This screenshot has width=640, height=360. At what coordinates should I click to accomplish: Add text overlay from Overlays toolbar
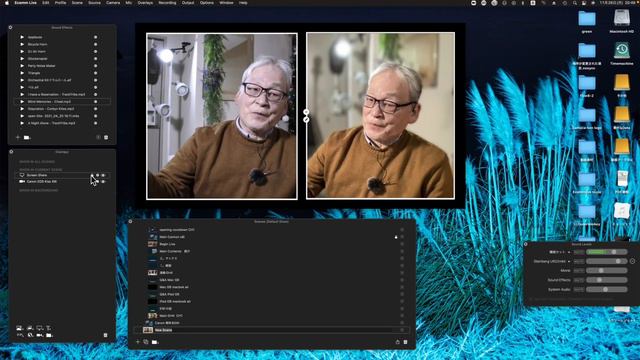coord(49,328)
